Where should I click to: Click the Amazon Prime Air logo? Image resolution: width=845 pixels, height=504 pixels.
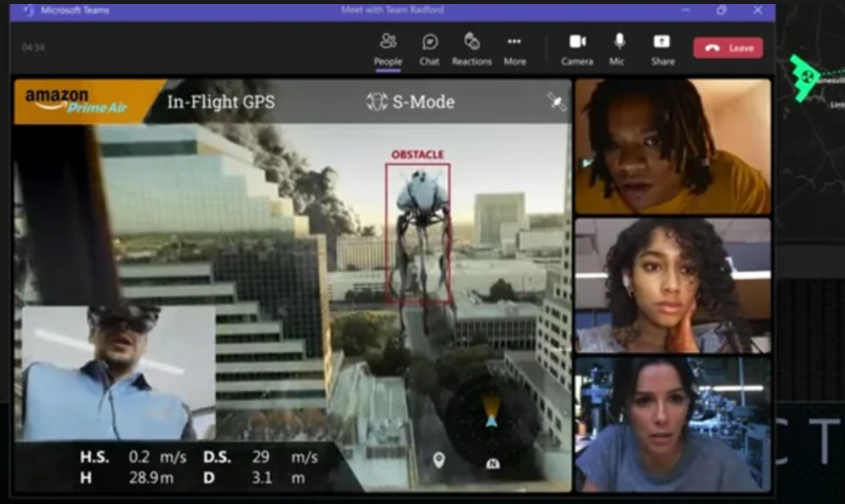pyautogui.click(x=77, y=101)
